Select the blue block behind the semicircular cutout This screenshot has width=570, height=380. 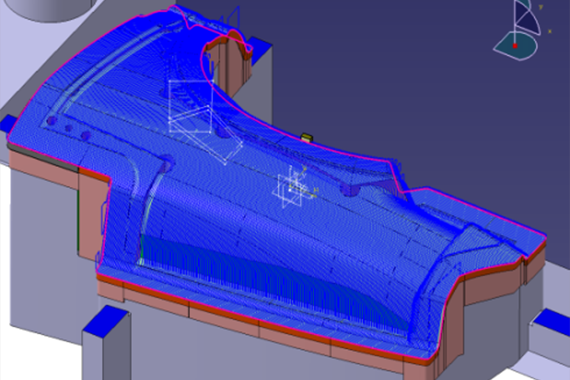pyautogui.click(x=260, y=47)
